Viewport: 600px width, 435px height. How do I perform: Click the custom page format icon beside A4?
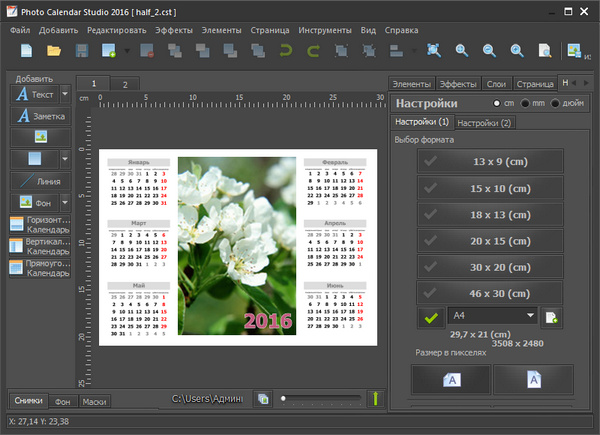click(x=551, y=316)
